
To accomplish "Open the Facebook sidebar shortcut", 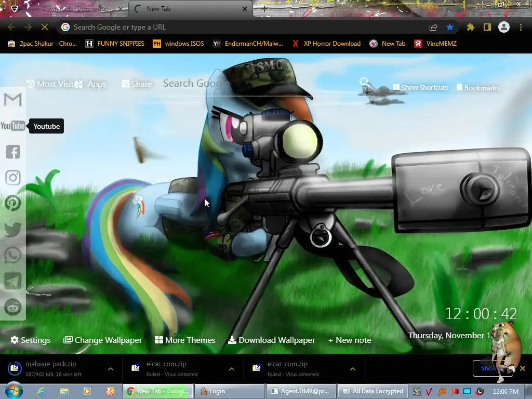I will coord(13,152).
